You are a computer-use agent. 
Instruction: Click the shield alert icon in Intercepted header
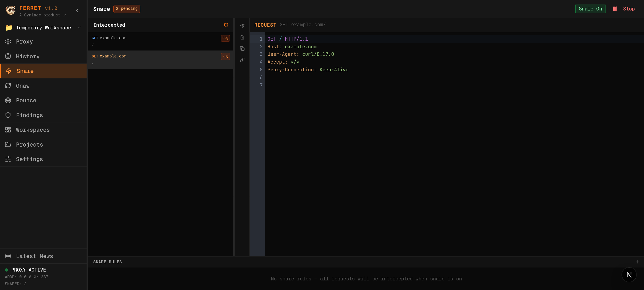point(226,25)
